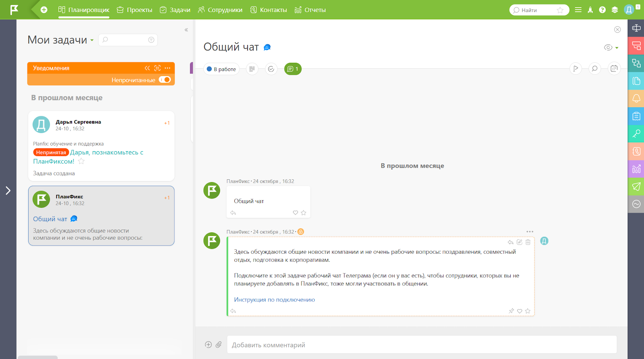
Task: Click the orange lock icon next to the message date
Action: [301, 232]
